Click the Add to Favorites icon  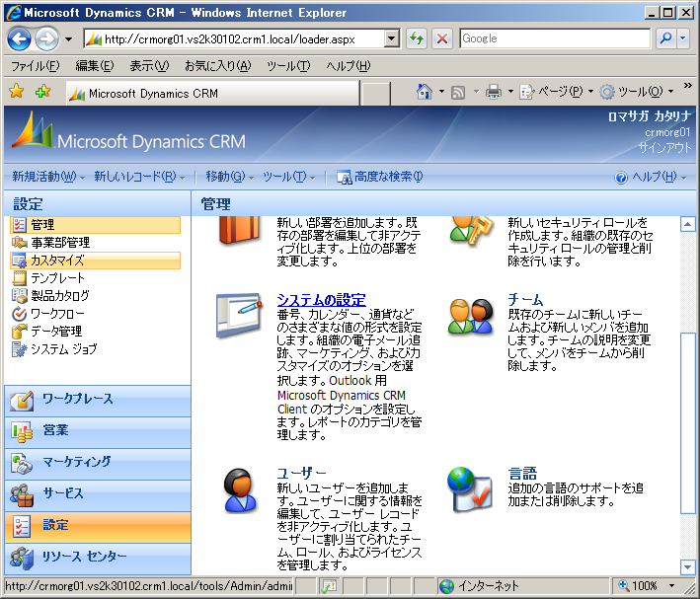click(x=42, y=92)
